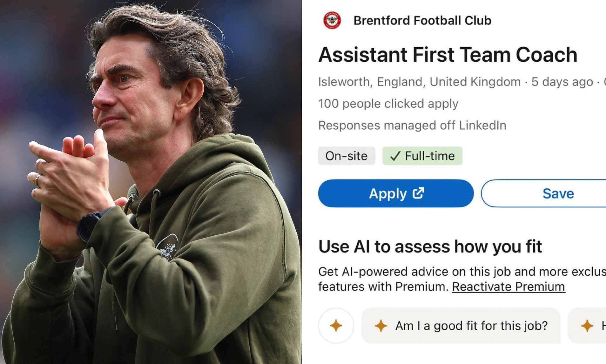
Task: Click "100 people clicked apply" text
Action: point(388,103)
